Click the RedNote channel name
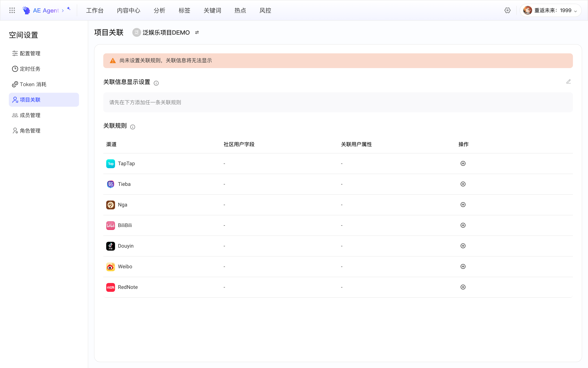This screenshot has height=368, width=588. 128,287
